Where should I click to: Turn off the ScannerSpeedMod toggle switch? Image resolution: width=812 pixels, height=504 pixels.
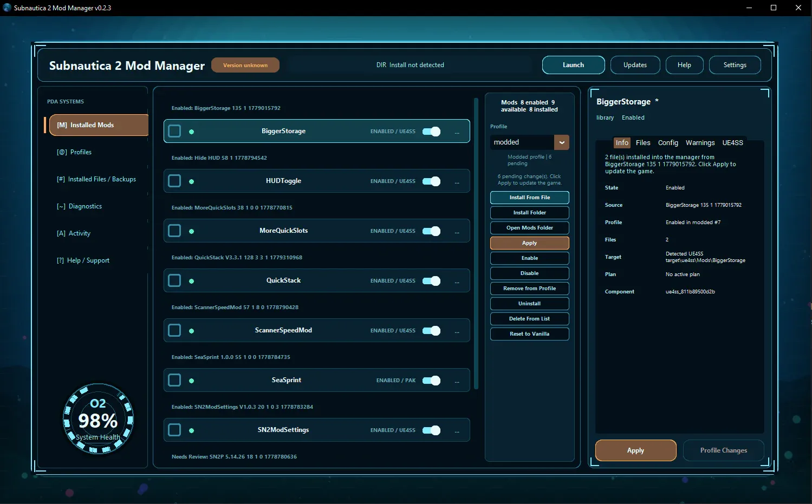tap(432, 331)
